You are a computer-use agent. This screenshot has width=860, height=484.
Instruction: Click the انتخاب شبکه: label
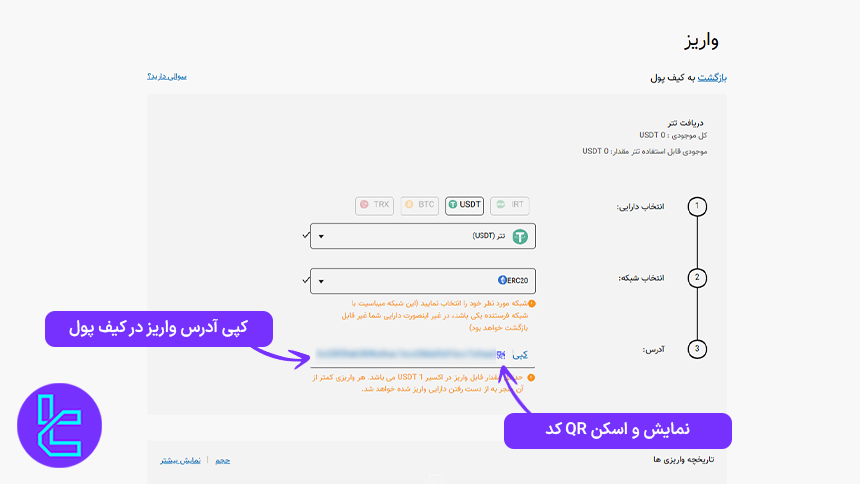641,278
